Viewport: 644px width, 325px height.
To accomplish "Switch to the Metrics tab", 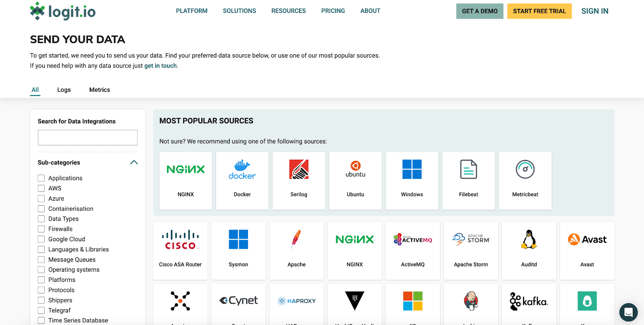I will 100,90.
